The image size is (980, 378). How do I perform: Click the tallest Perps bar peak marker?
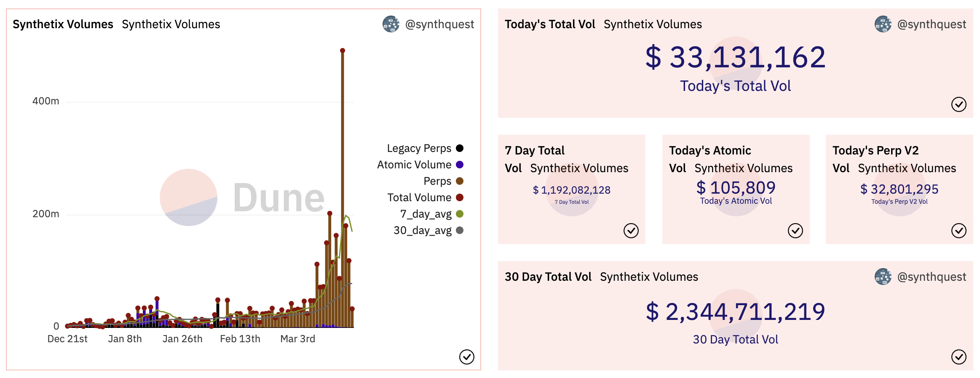click(343, 51)
